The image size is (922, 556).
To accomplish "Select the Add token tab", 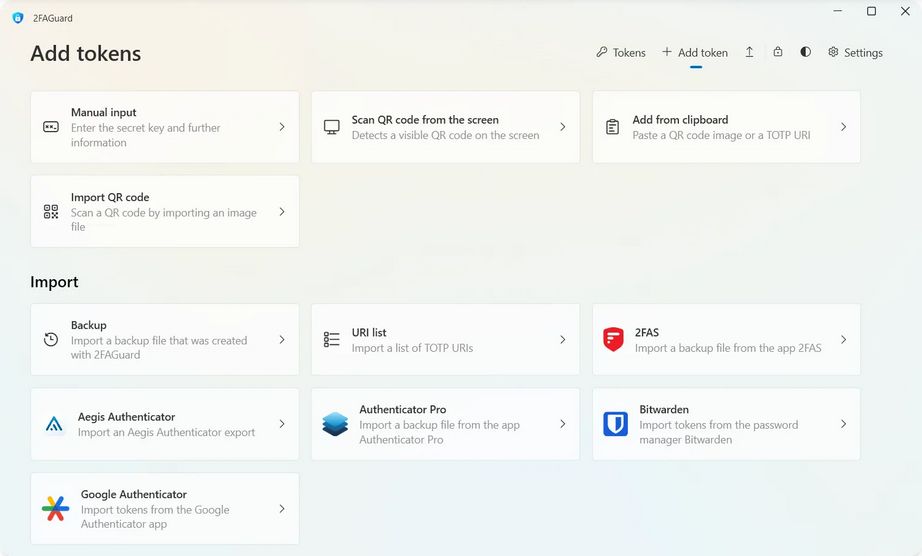I will 695,52.
